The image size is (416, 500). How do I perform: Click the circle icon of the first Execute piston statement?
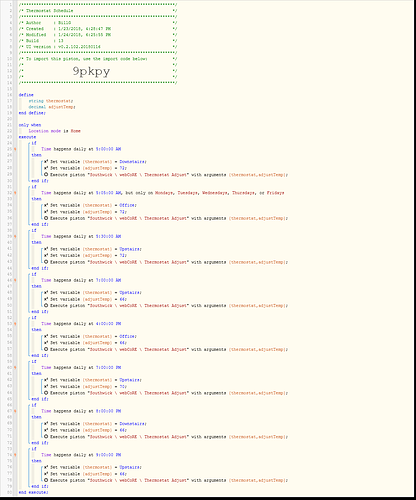pyautogui.click(x=46, y=174)
